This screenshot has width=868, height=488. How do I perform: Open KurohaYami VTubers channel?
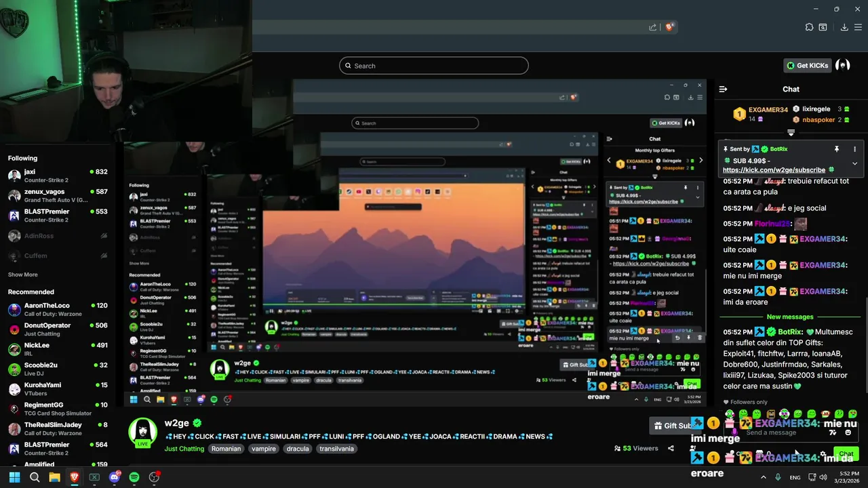pos(58,388)
